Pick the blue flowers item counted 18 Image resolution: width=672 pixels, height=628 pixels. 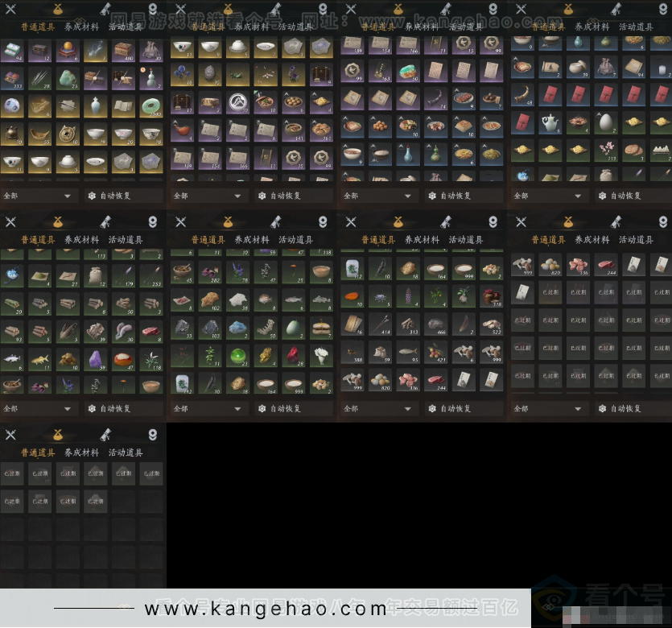point(182,75)
